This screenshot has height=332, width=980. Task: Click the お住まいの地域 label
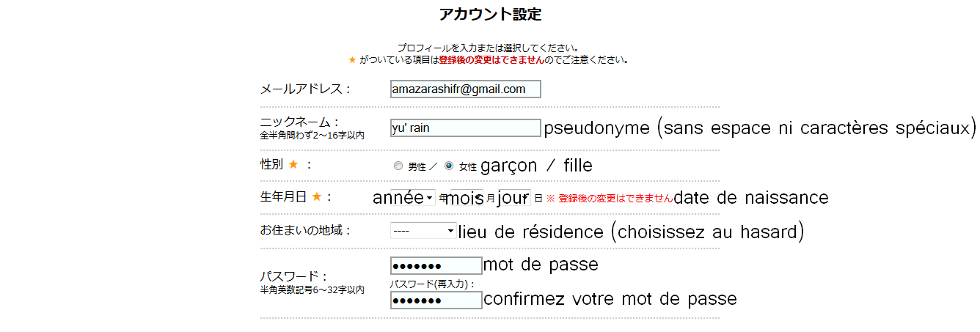(305, 231)
